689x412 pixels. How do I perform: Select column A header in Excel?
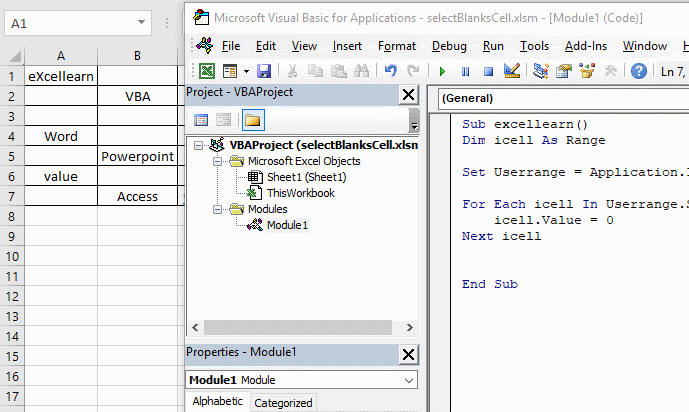coord(61,56)
